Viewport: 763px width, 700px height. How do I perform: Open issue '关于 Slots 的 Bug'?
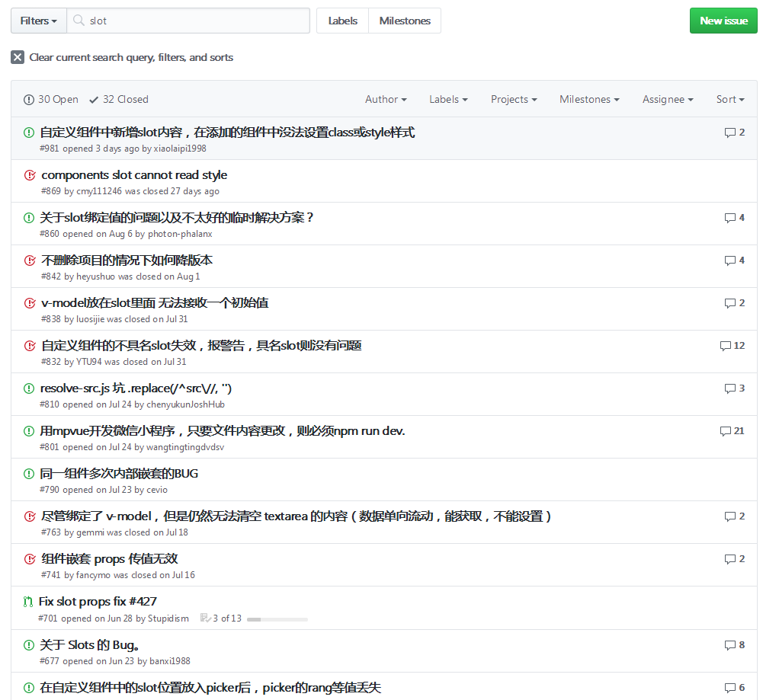pyautogui.click(x=89, y=645)
